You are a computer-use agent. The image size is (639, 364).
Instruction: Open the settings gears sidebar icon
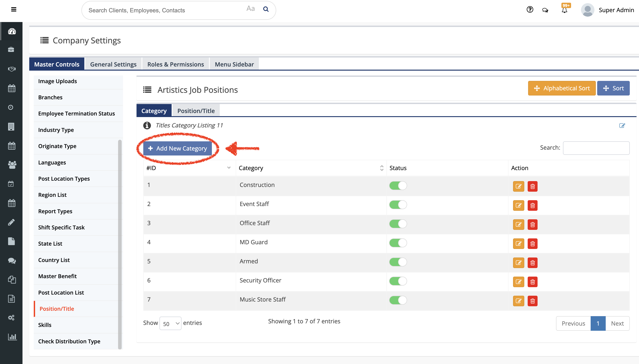click(11, 318)
